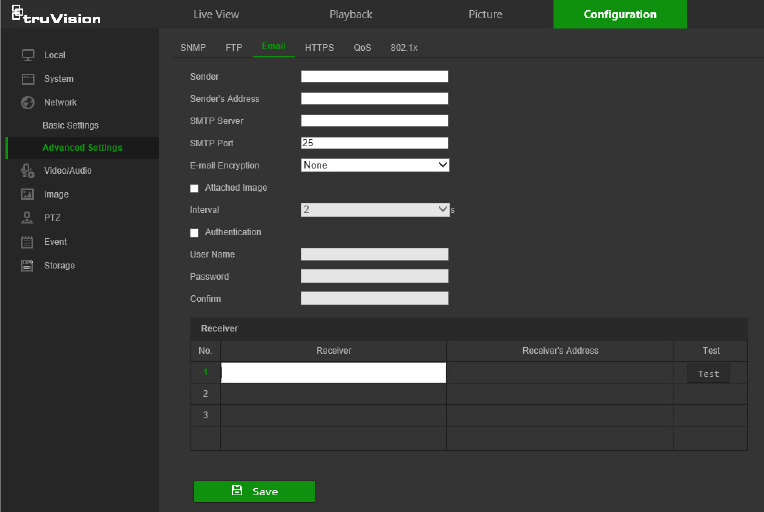
Task: Open the Picture tab
Action: pos(485,14)
